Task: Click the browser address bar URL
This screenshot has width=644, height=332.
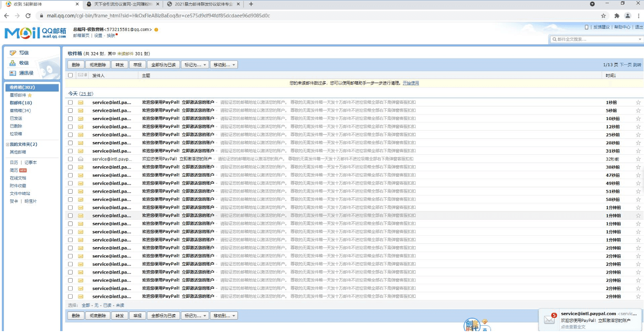Action: click(158, 16)
